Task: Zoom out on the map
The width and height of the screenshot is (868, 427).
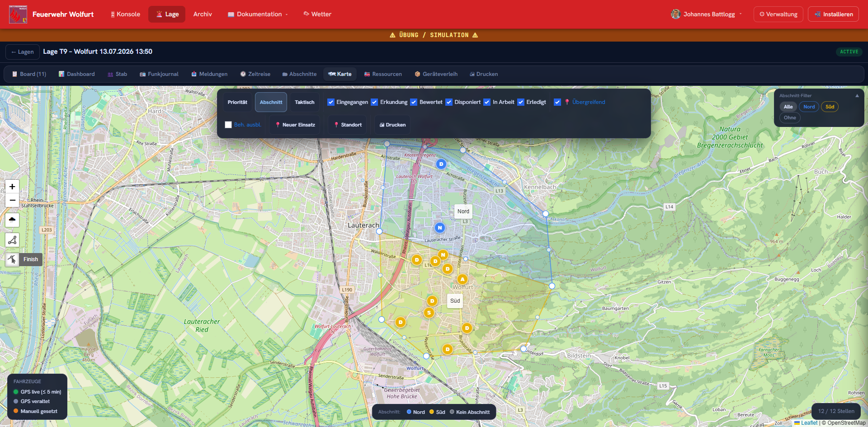Action: [12, 200]
